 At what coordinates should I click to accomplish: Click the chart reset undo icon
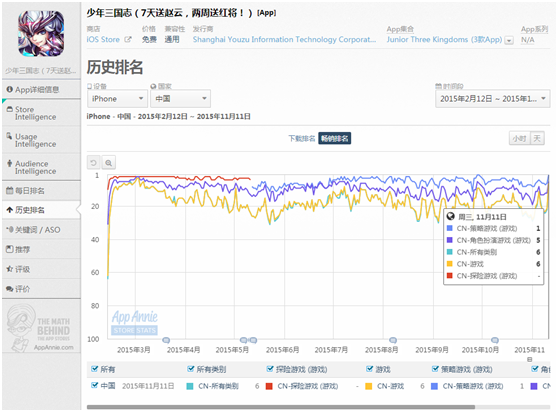click(x=94, y=163)
